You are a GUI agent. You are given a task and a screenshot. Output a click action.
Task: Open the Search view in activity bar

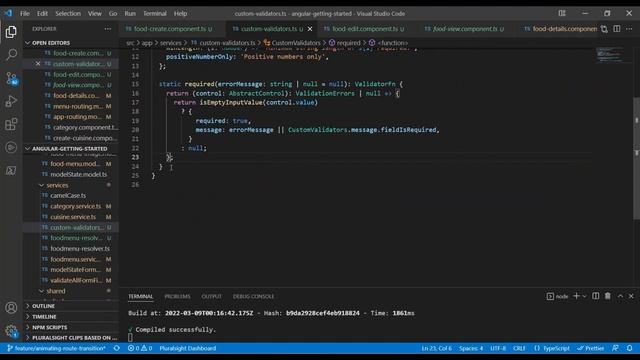11,54
